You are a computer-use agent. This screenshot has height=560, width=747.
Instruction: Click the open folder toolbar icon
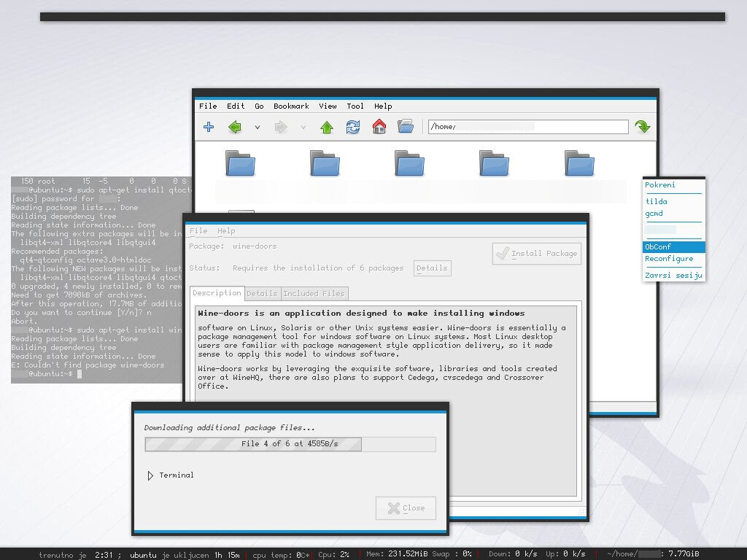[406, 126]
